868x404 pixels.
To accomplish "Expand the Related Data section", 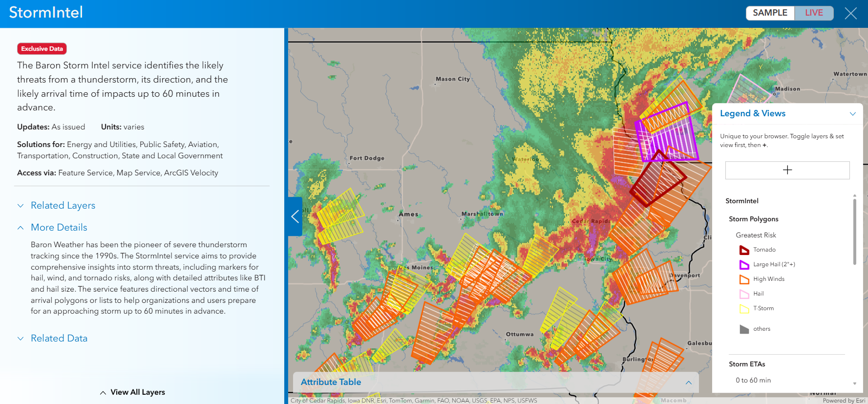I will pyautogui.click(x=21, y=339).
